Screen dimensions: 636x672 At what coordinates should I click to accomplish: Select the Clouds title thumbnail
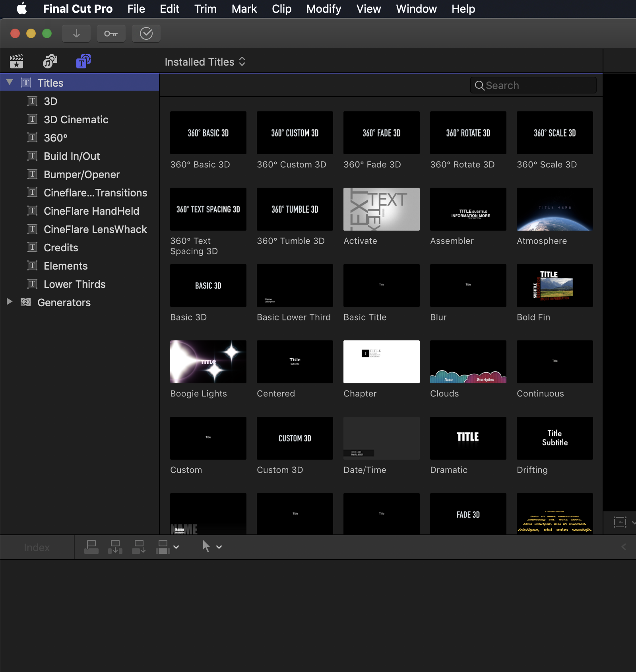468,362
